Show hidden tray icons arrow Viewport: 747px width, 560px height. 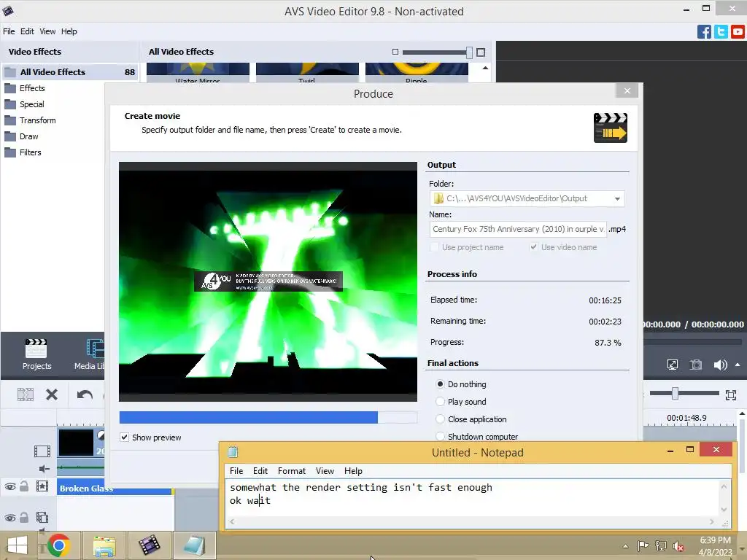[x=625, y=546]
